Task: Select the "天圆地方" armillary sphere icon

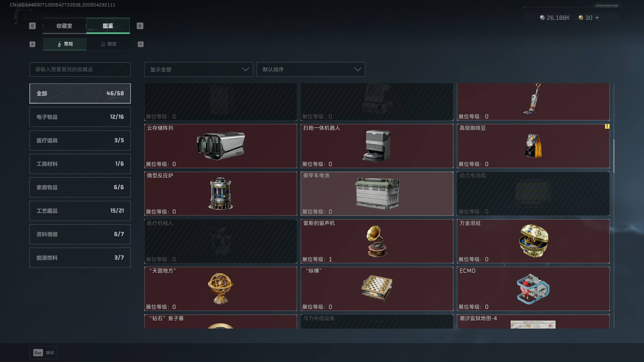Action: coord(221,289)
